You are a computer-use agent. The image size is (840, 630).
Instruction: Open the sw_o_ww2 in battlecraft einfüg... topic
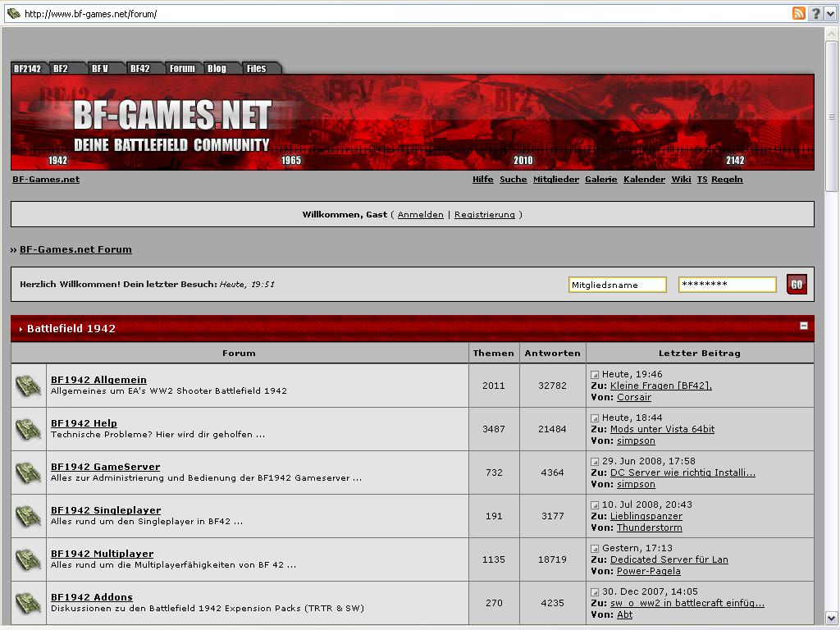click(687, 603)
